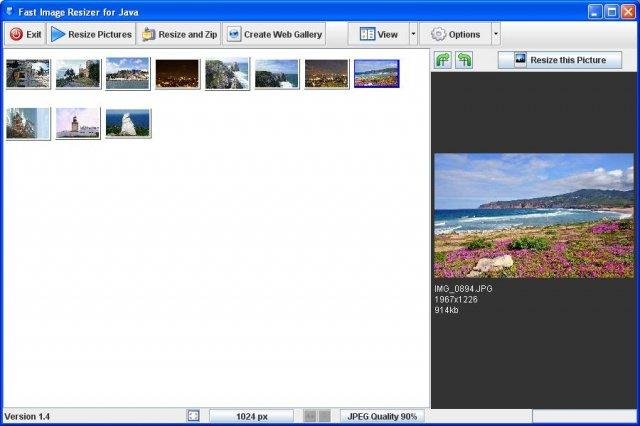Start Resize Pictures

pos(92,34)
